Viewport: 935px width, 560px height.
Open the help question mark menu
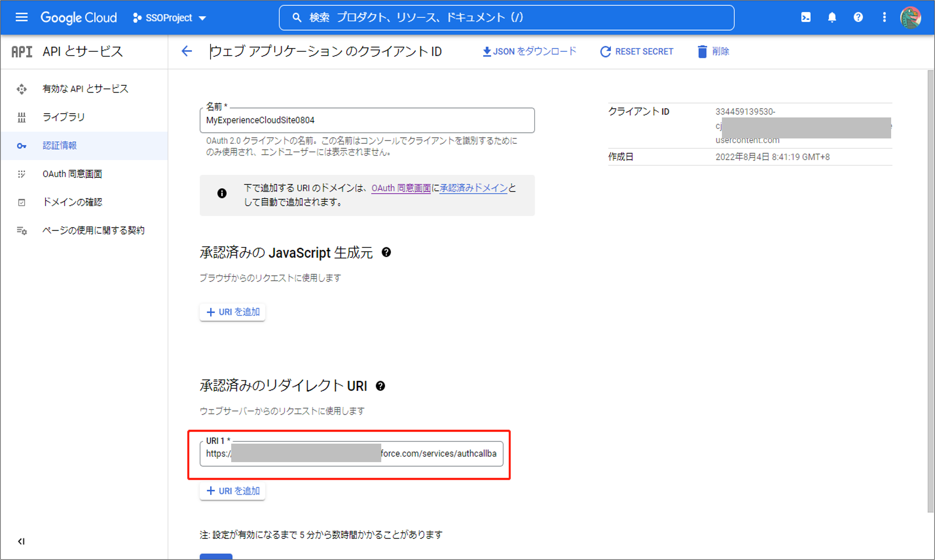point(858,17)
